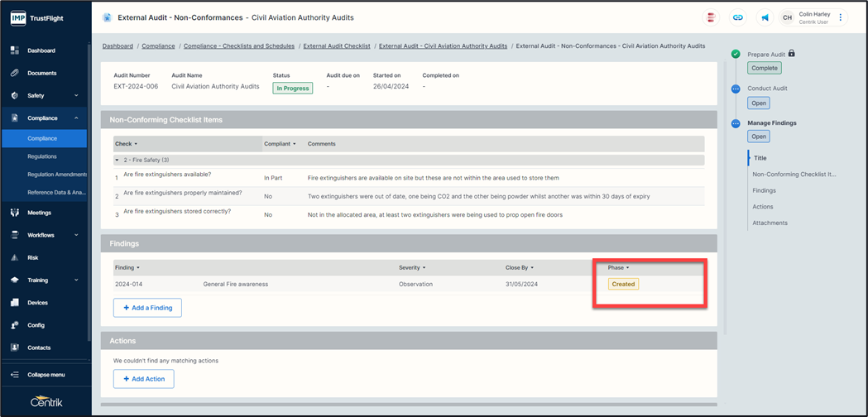Image resolution: width=868 pixels, height=417 pixels.
Task: Open the Meetings sidebar item
Action: click(x=39, y=213)
